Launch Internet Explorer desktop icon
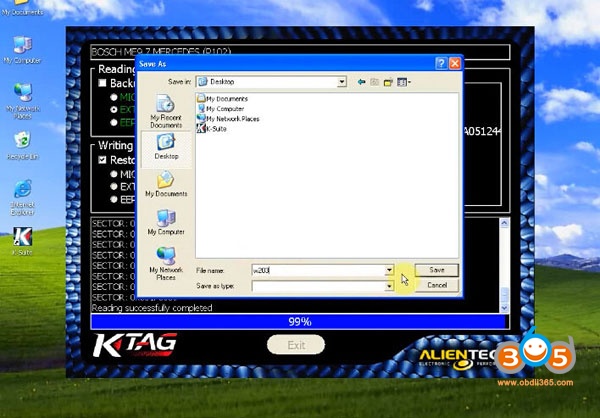This screenshot has height=418, width=600. point(22,198)
